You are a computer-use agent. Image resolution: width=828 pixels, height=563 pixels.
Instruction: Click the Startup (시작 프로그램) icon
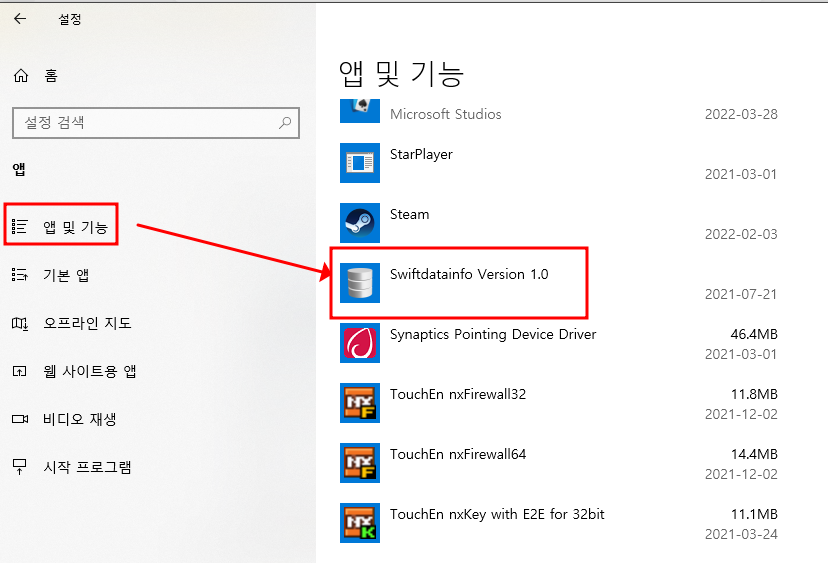pos(20,467)
